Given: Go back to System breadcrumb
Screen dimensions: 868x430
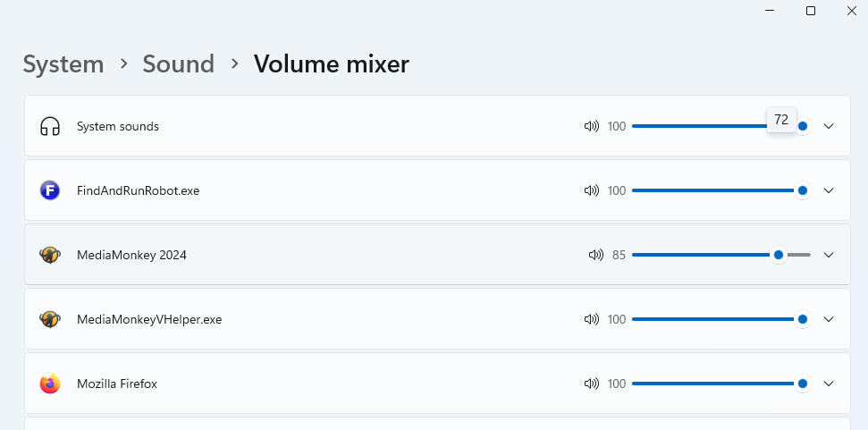Looking at the screenshot, I should coord(63,64).
